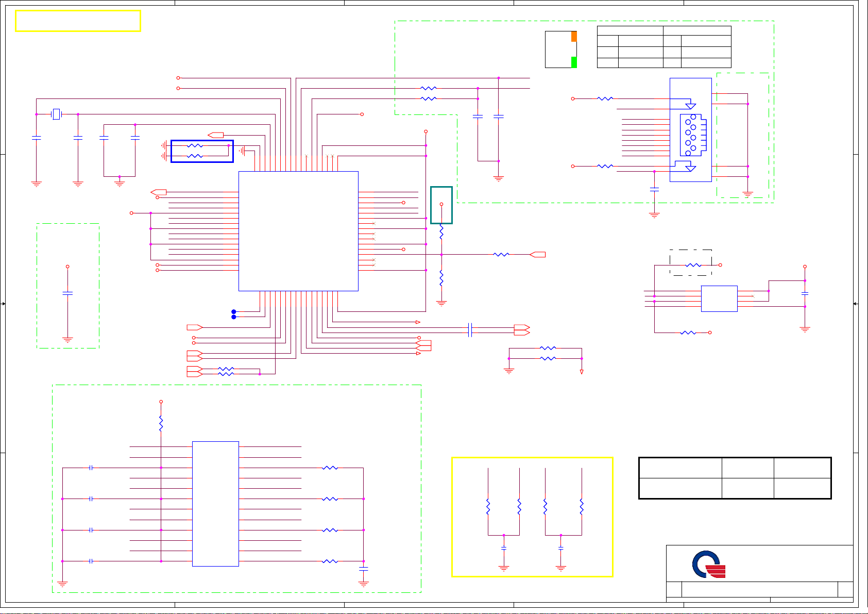This screenshot has width=868, height=614.
Task: Select upper resistor above arrow power symbol
Action: click(x=548, y=349)
